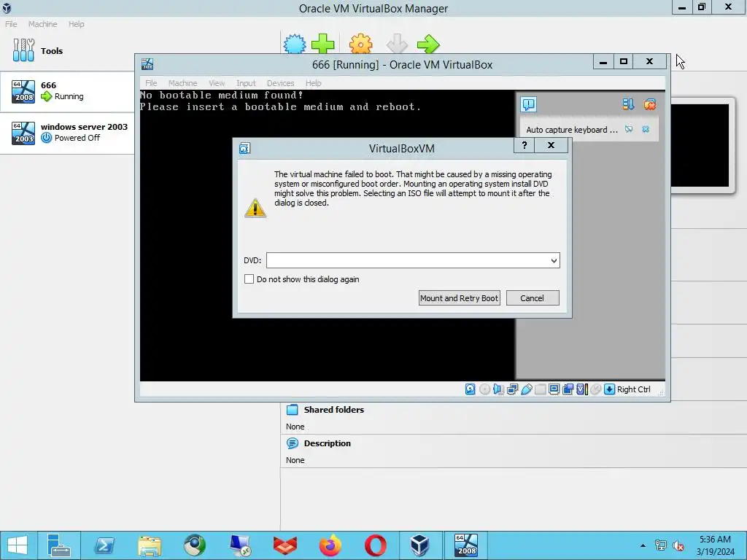Open Server Manager from the taskbar
The width and height of the screenshot is (747, 560).
point(59,545)
